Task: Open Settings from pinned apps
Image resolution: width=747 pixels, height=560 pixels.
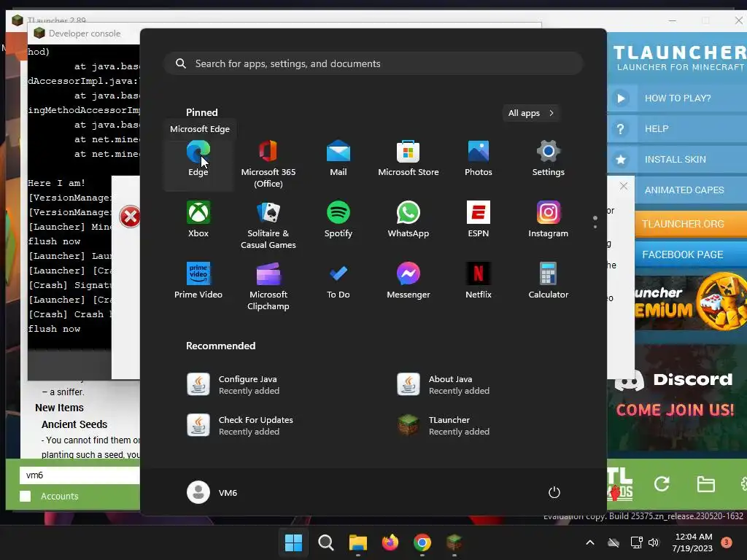Action: (549, 158)
